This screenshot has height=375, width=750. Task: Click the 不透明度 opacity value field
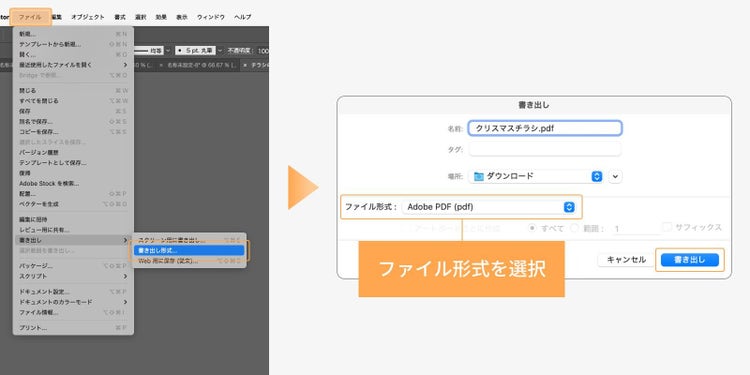click(x=262, y=50)
